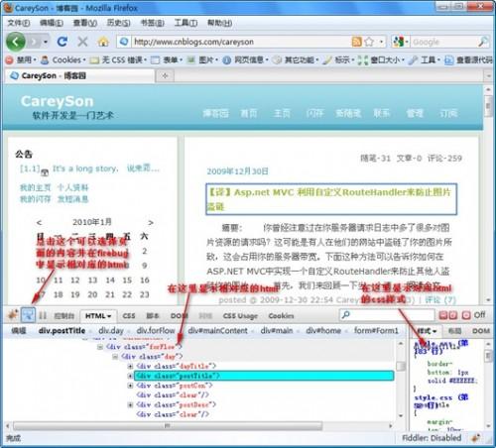Open the tab list dropdown arrow
The width and height of the screenshot is (496, 448).
(x=489, y=76)
